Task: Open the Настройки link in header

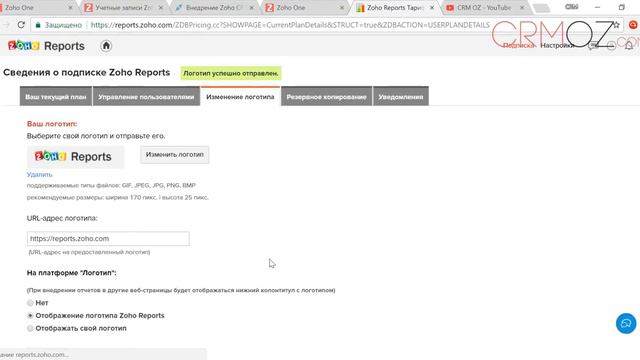Action: (557, 45)
